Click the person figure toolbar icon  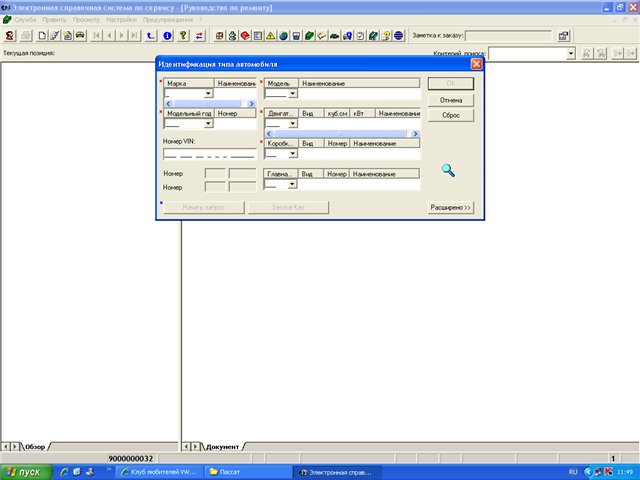click(232, 36)
